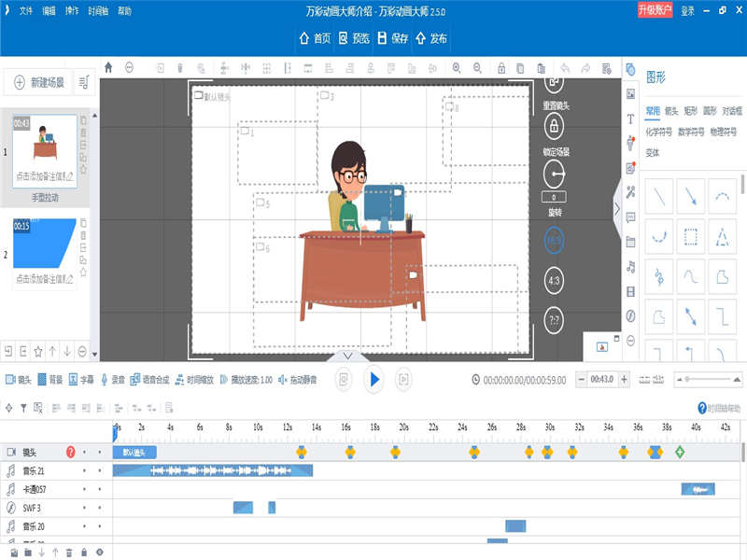Image resolution: width=747 pixels, height=560 pixels.
Task: Select the text tool in right sidebar
Action: pyautogui.click(x=631, y=119)
